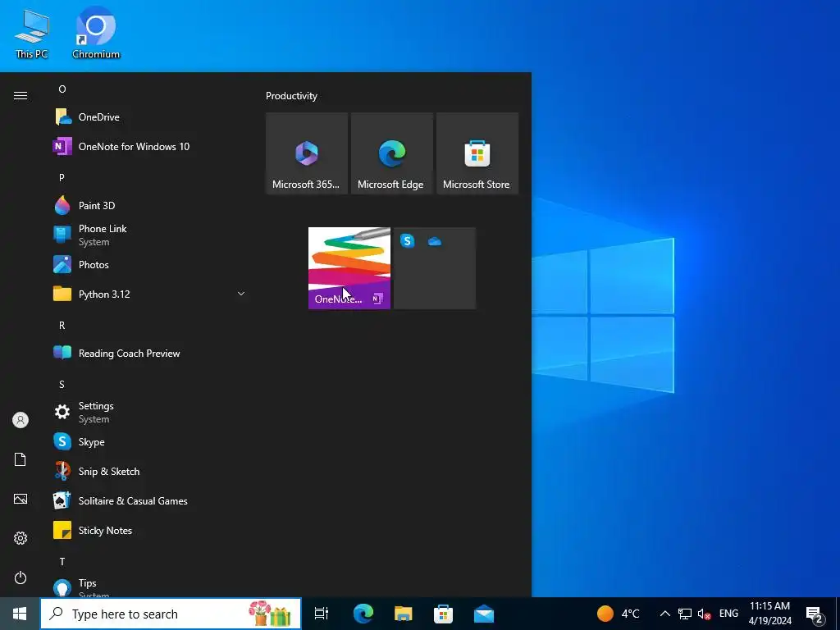Open Microsoft Store from the taskbar
This screenshot has height=630, width=840.
(443, 614)
